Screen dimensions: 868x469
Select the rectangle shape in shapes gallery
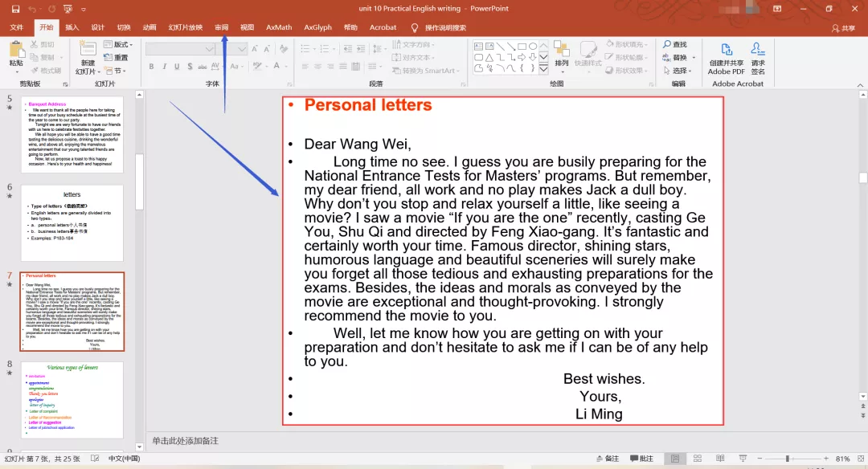tap(522, 47)
